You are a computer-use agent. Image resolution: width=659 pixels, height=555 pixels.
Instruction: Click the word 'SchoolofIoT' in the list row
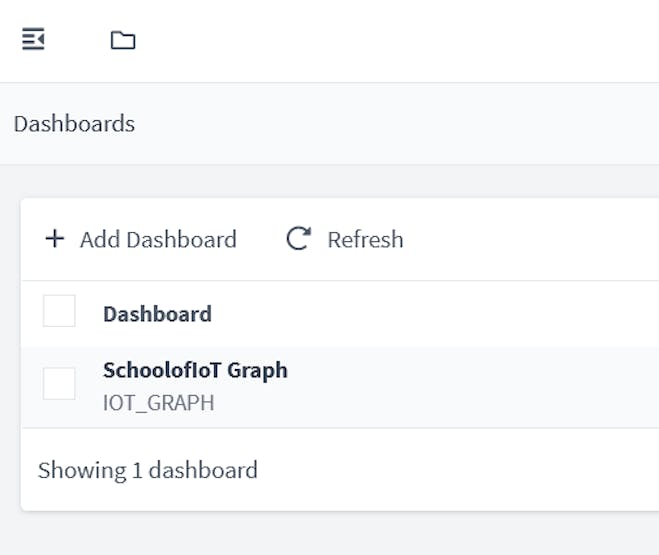[x=161, y=370]
